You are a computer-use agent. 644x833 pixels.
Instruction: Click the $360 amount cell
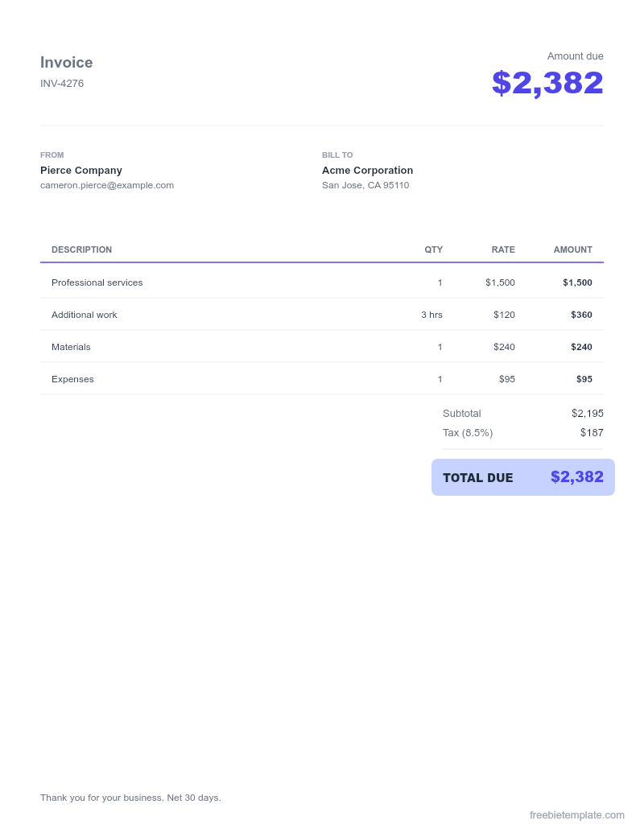(582, 315)
